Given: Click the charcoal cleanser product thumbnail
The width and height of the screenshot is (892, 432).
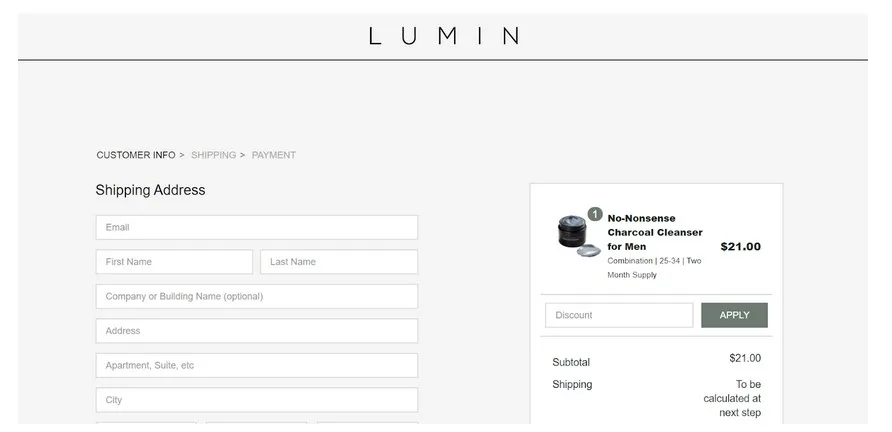Looking at the screenshot, I should (x=577, y=236).
